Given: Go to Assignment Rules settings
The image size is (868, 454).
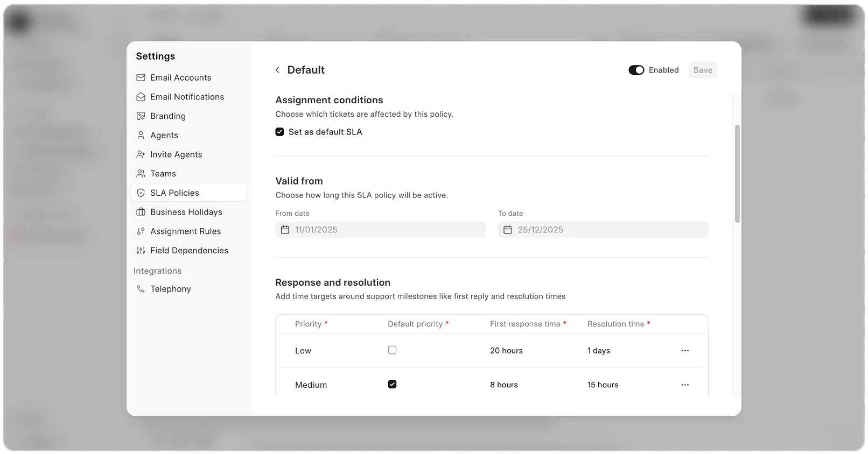Looking at the screenshot, I should 185,231.
